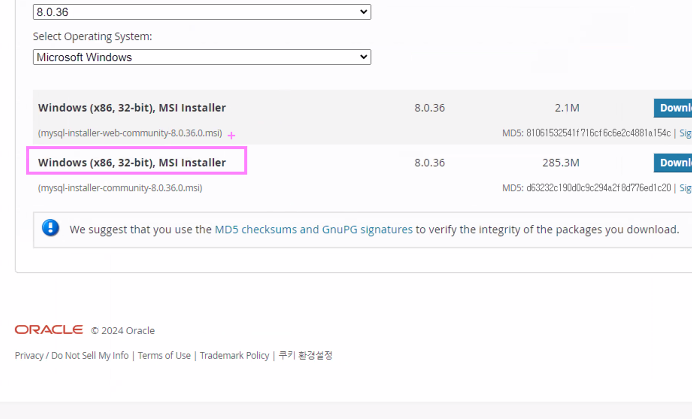Open the Terms of Use link
The width and height of the screenshot is (692, 419).
pyautogui.click(x=164, y=355)
